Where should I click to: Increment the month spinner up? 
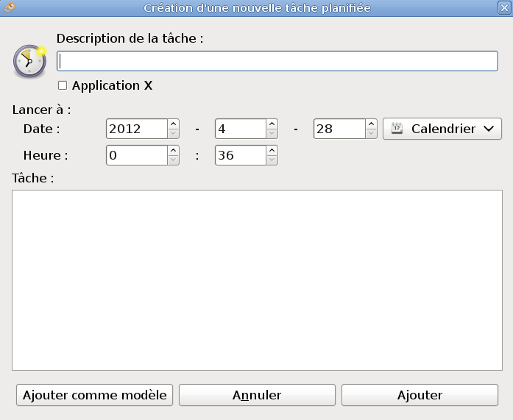coord(272,124)
